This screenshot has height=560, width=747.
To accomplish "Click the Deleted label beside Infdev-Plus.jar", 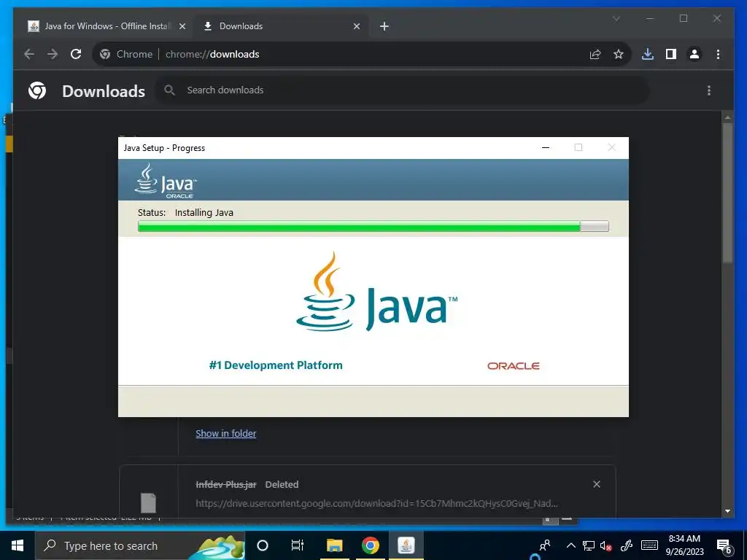I will tap(282, 484).
